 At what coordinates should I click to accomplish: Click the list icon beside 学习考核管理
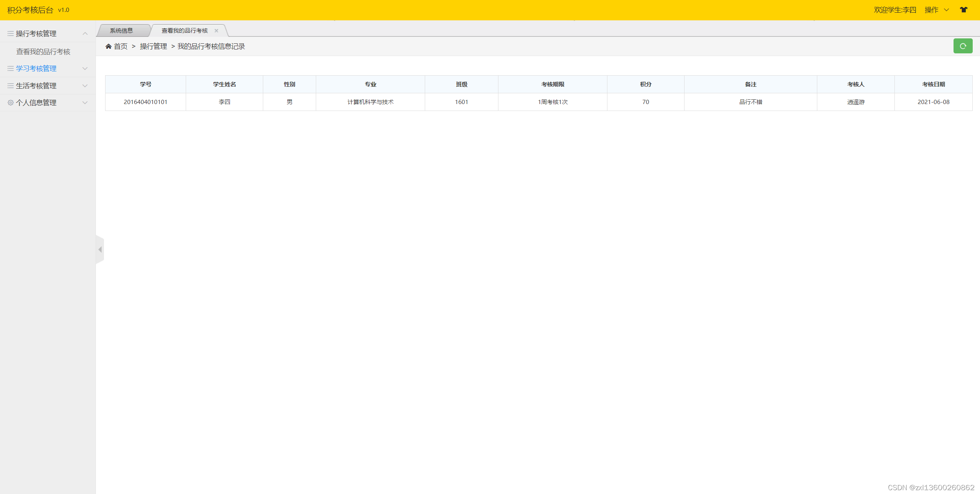(x=10, y=68)
